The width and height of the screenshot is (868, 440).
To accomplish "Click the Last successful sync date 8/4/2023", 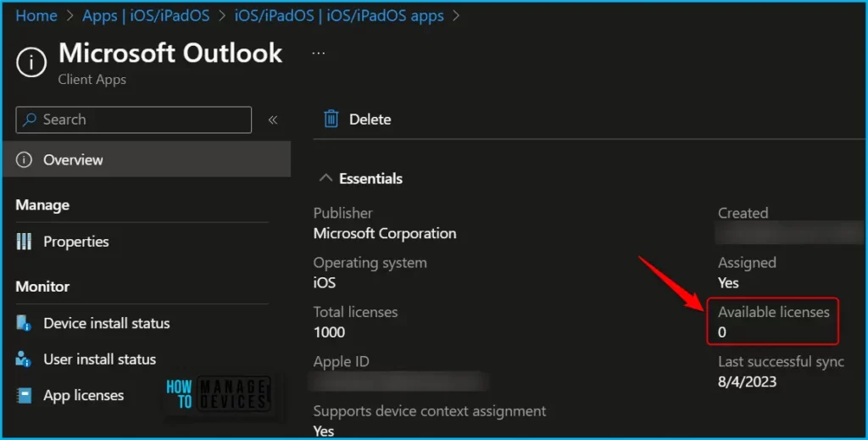I will pos(747,382).
